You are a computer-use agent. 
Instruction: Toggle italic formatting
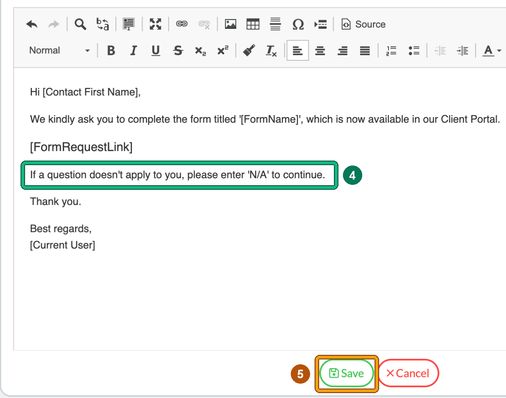[x=133, y=51]
